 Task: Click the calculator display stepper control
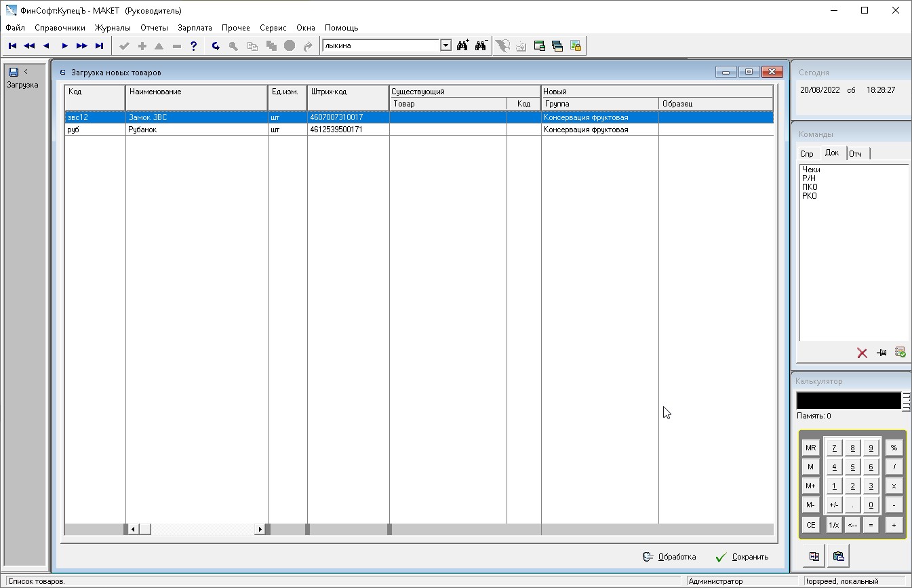[x=906, y=401]
